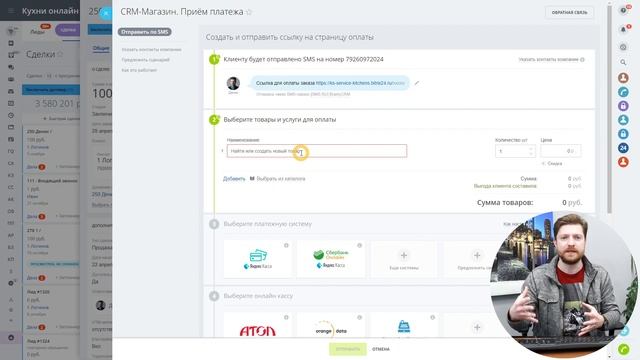Click sender avatar labeled Денис
This screenshot has height=360, width=640.
[x=233, y=83]
